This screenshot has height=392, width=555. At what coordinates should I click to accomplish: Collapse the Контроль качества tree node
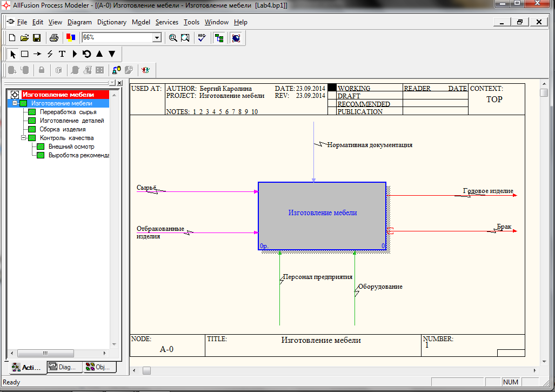point(23,138)
